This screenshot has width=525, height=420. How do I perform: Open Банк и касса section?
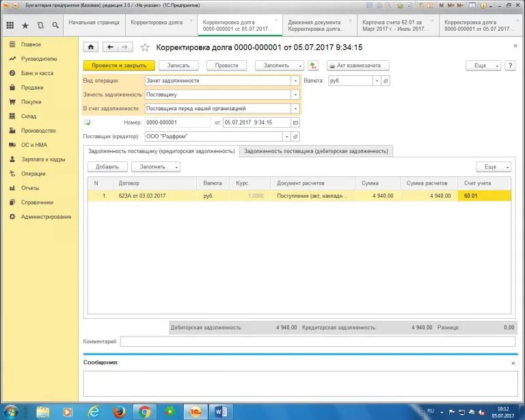point(37,73)
